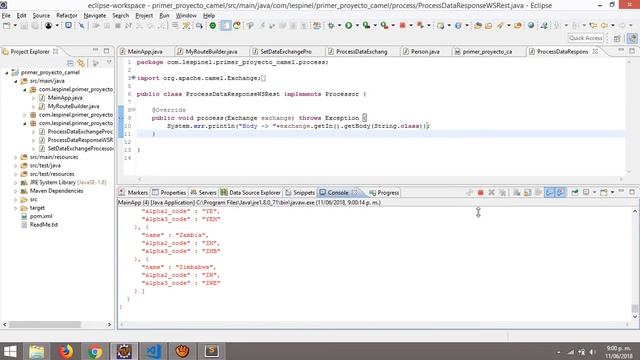This screenshot has width=640, height=360.
Task: Expand the target folder
Action: [x=16, y=208]
